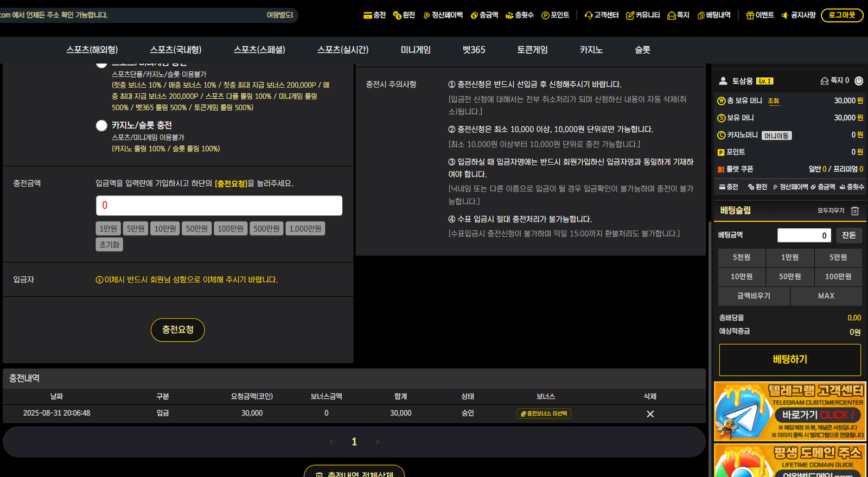The height and width of the screenshot is (477, 868).
Task: Click the 공지사항 speaker icon
Action: 784,15
